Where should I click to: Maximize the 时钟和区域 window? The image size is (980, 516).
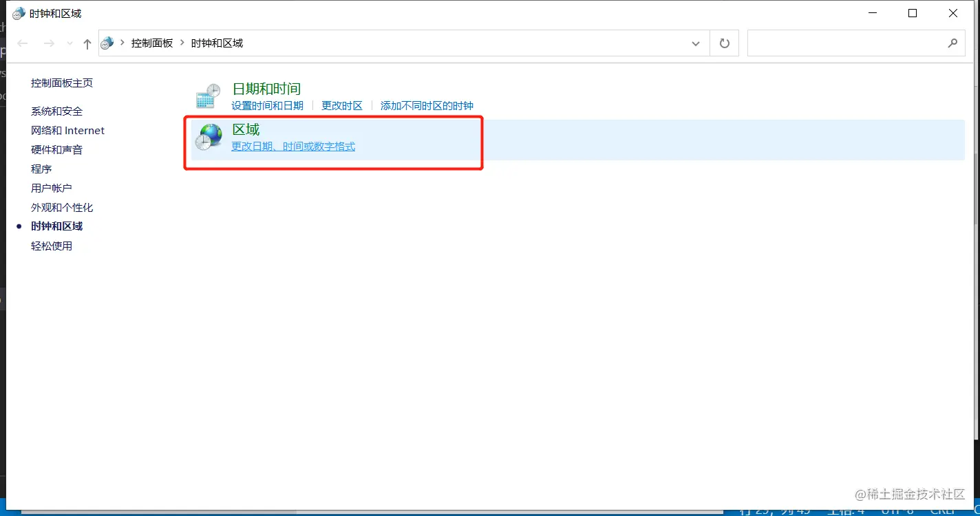click(913, 13)
